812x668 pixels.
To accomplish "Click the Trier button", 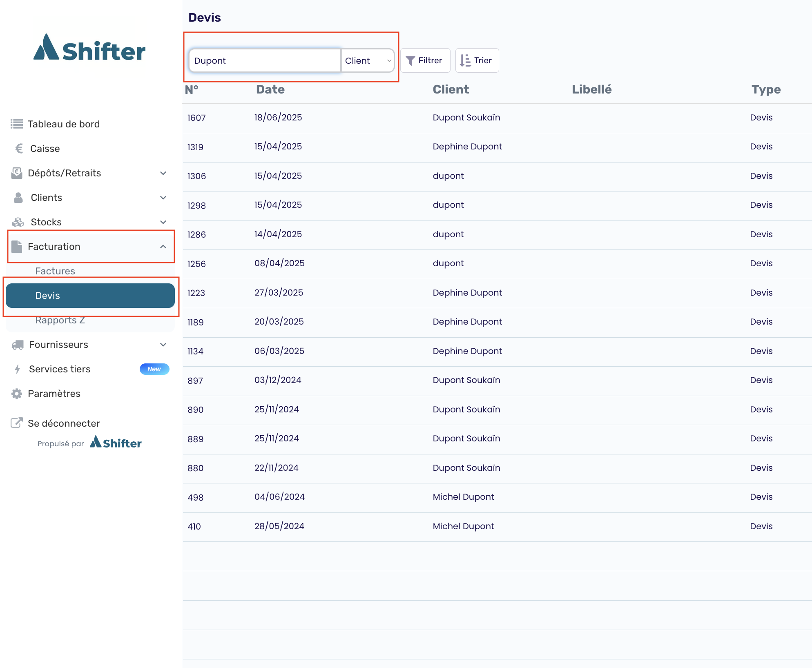I will point(477,60).
